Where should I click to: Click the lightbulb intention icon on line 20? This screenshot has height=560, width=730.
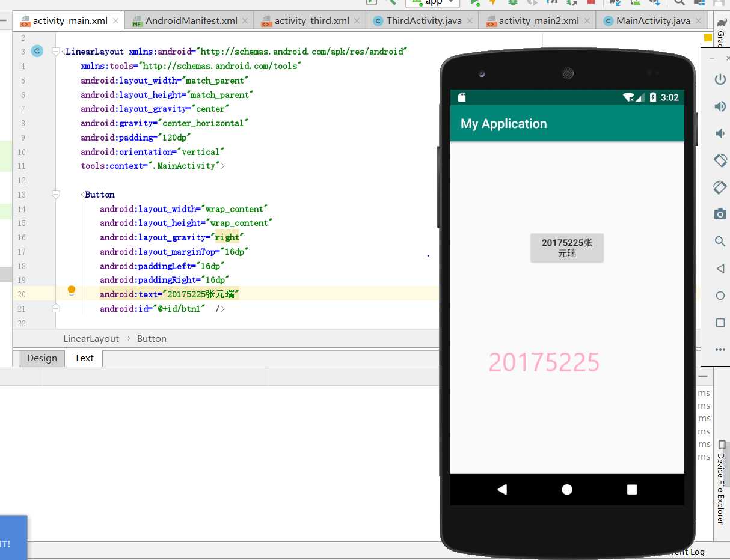pyautogui.click(x=72, y=291)
